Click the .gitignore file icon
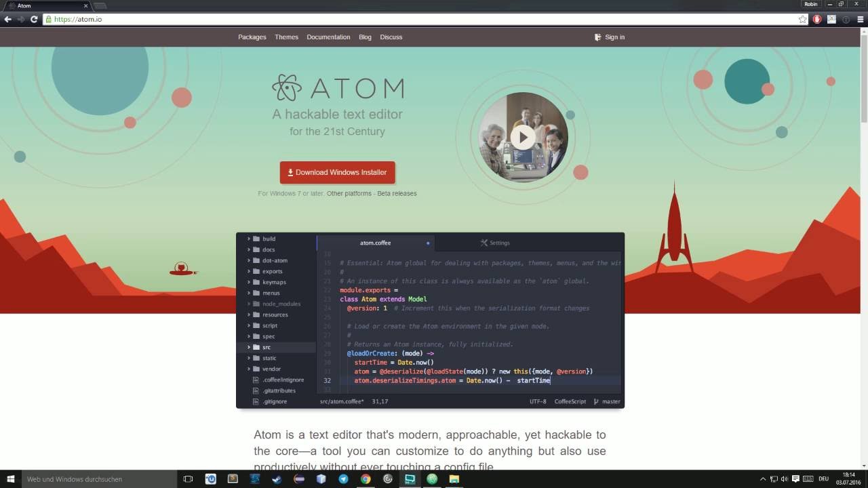This screenshot has width=868, height=488. [256, 401]
